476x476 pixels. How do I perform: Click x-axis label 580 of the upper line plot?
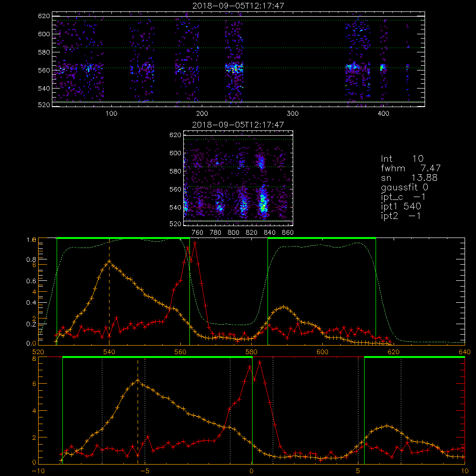pos(251,352)
